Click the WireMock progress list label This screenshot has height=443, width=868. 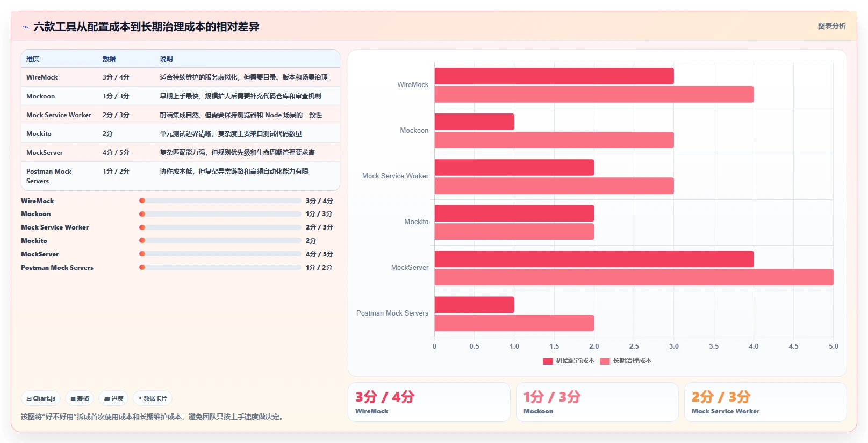[38, 201]
